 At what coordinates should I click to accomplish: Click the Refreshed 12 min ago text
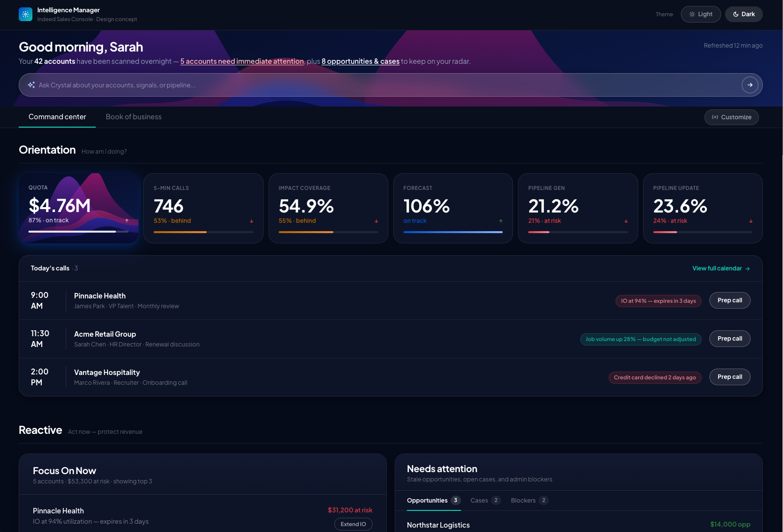(x=733, y=46)
